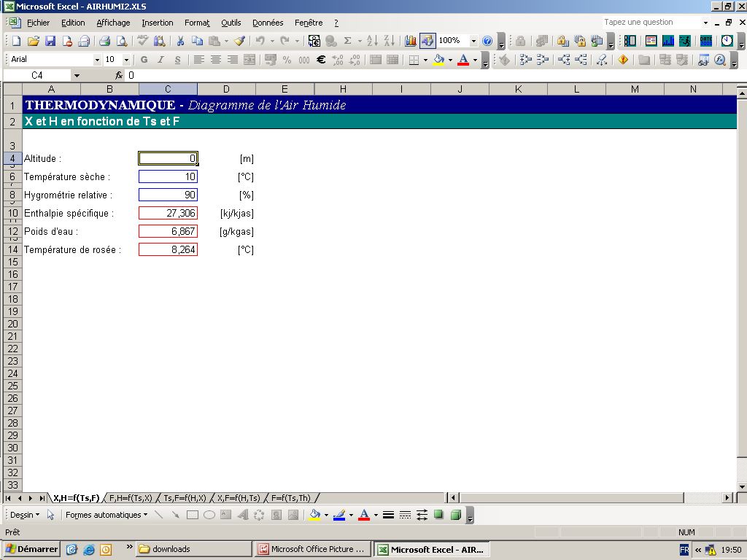The height and width of the screenshot is (560, 747).
Task: Click the Undo arrow icon
Action: [x=260, y=41]
